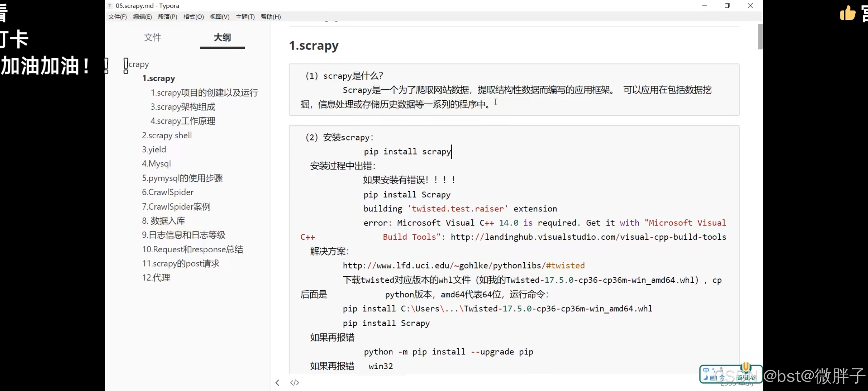Open the 主题(T) menu
The width and height of the screenshot is (868, 391).
click(x=245, y=17)
